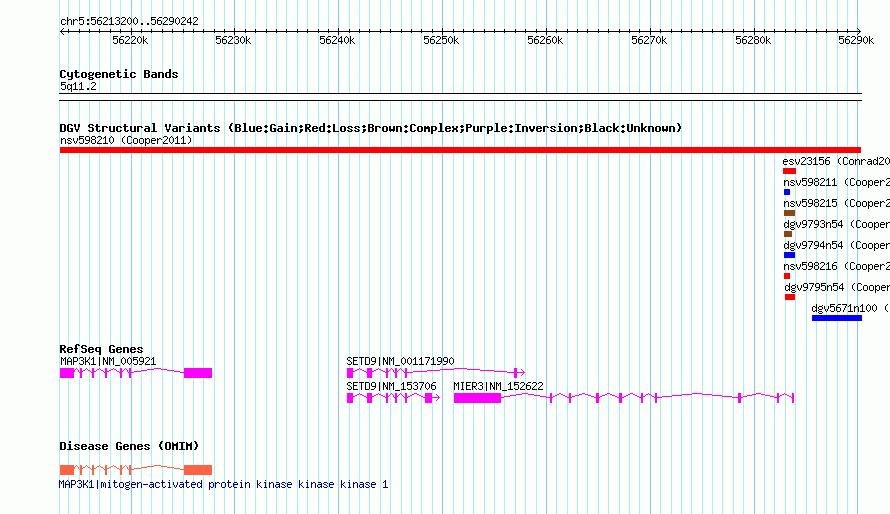Click the SETD9|NM_001171990 transcript label
The height and width of the screenshot is (514, 890).
[x=400, y=361]
